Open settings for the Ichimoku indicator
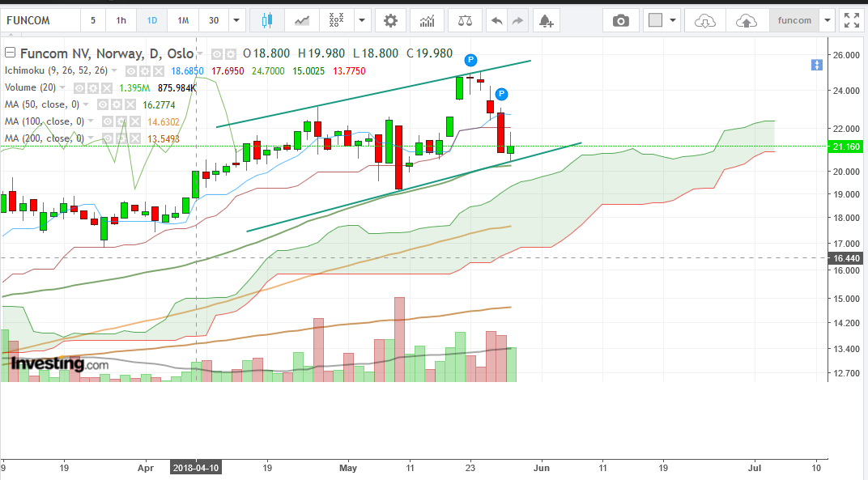The image size is (868, 480). (145, 71)
